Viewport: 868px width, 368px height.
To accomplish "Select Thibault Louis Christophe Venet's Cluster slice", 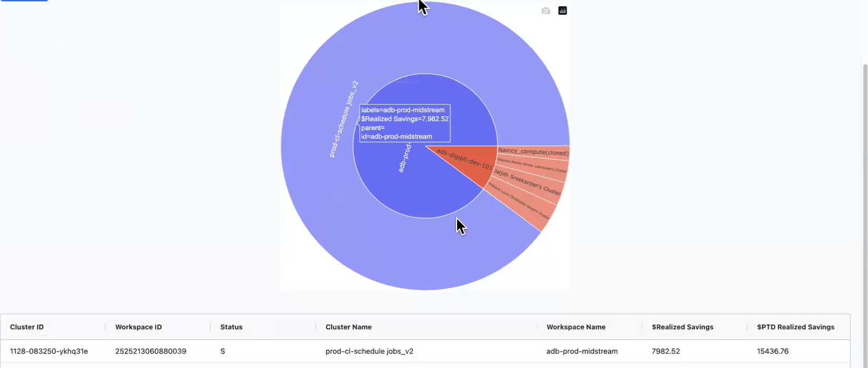I will (519, 201).
